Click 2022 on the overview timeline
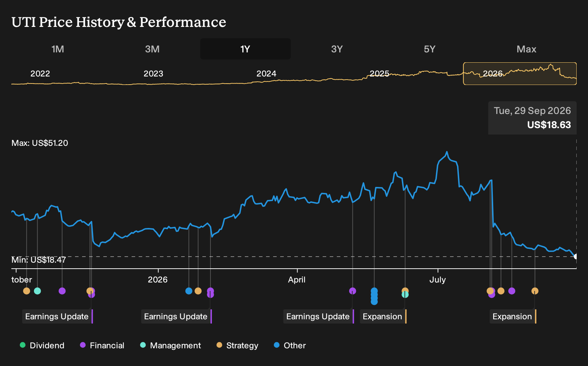The image size is (588, 366). [40, 74]
